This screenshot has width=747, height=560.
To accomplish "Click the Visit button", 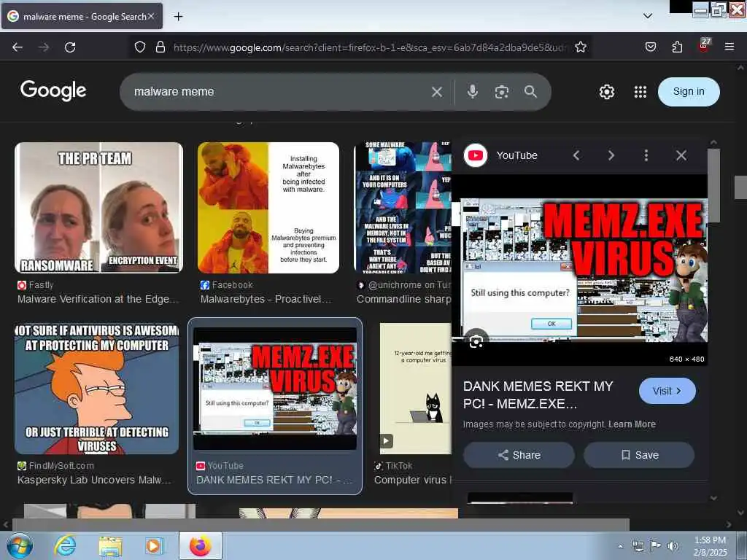I will [667, 391].
